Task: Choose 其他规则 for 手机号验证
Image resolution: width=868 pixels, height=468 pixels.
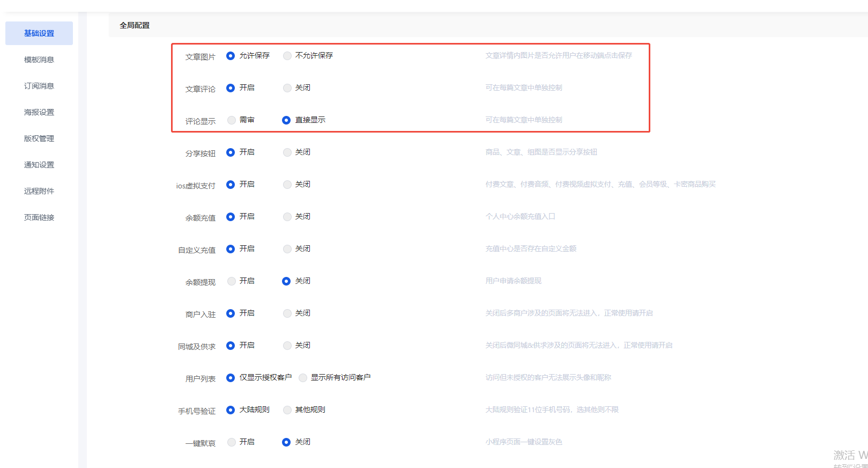Action: tap(287, 410)
